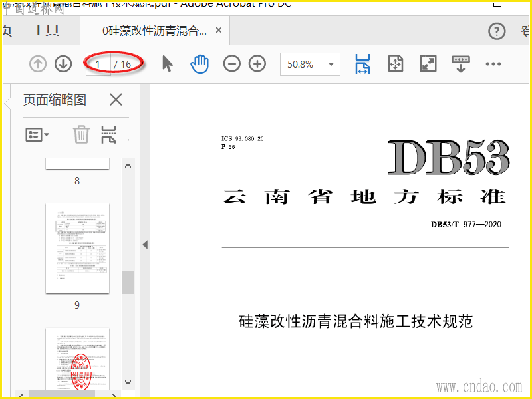Open the Help question mark icon
532x399 pixels.
point(497,31)
